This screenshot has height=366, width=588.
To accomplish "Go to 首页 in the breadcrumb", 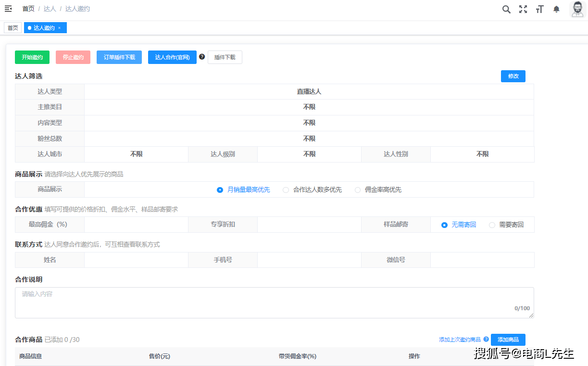I will coord(28,9).
